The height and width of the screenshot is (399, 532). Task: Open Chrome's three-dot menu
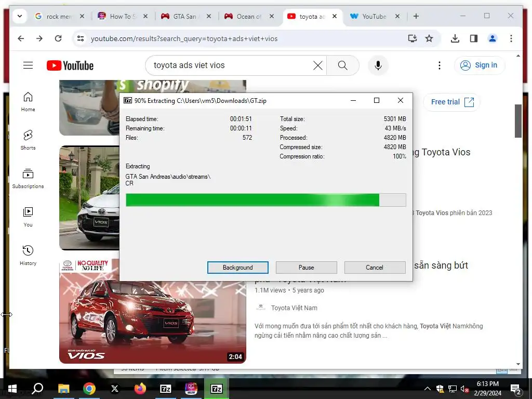click(x=511, y=38)
